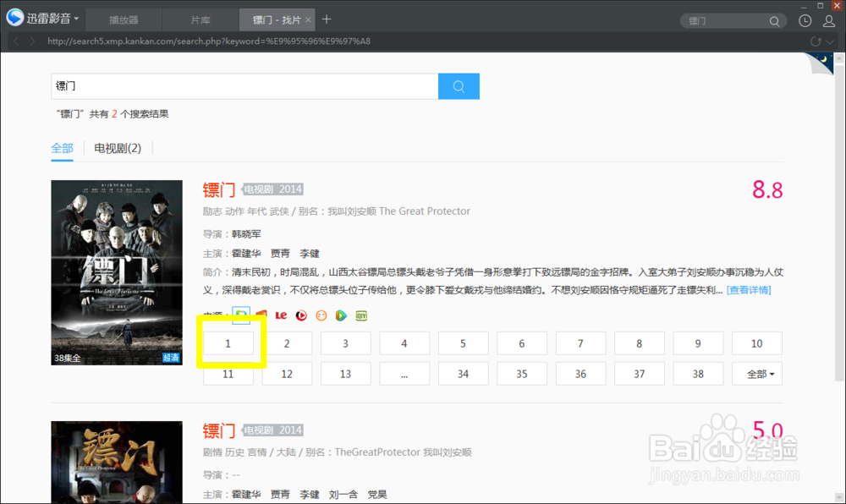Play episode 36
Viewport: 846px width, 504px height.
click(x=581, y=374)
